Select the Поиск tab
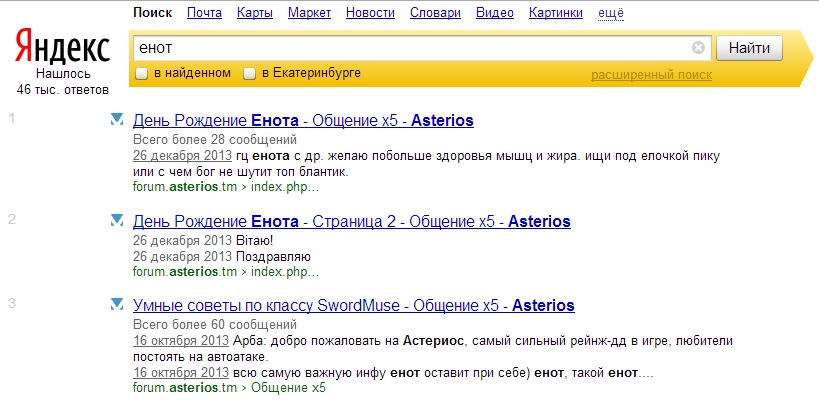The height and width of the screenshot is (406, 819). tap(153, 13)
